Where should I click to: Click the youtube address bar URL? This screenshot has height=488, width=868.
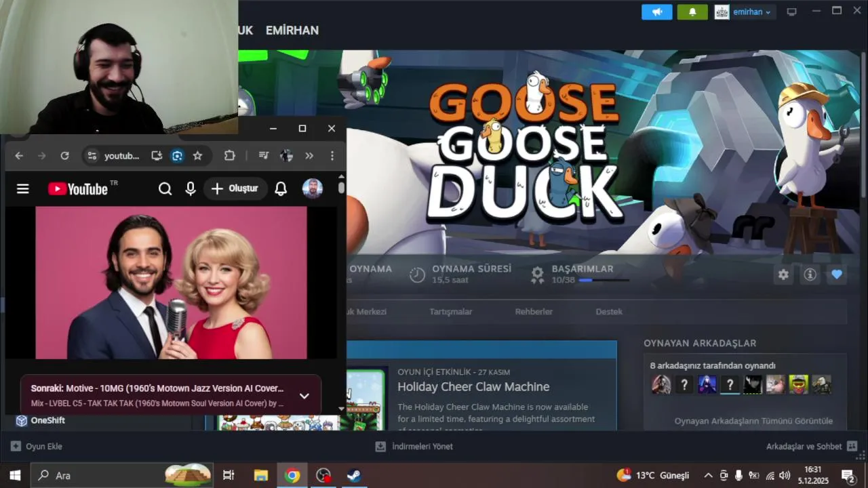(121, 156)
